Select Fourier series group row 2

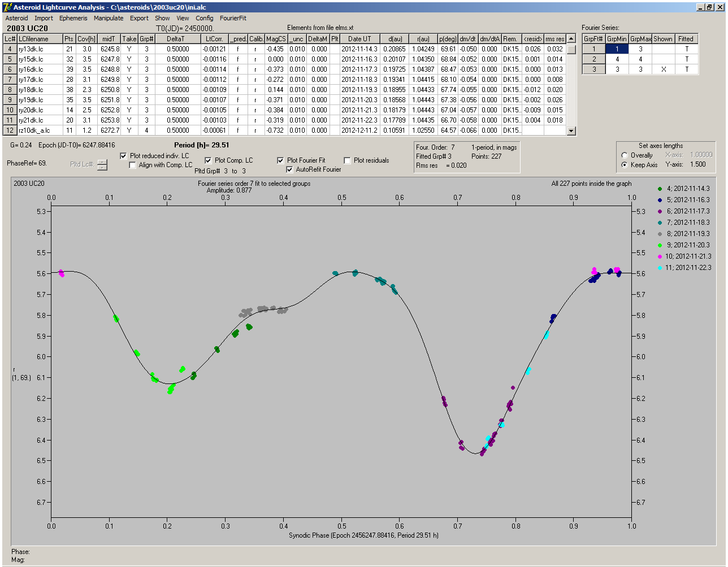[593, 59]
